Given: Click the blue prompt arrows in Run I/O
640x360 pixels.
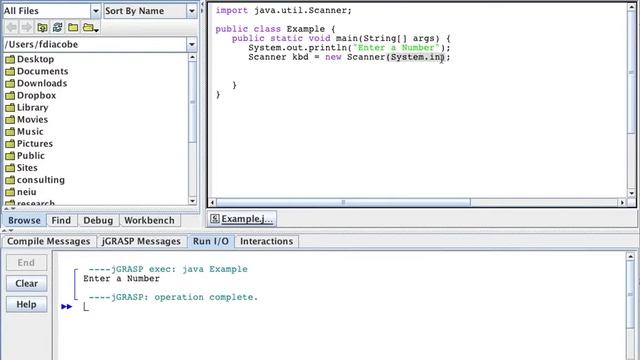Looking at the screenshot, I should (67, 307).
